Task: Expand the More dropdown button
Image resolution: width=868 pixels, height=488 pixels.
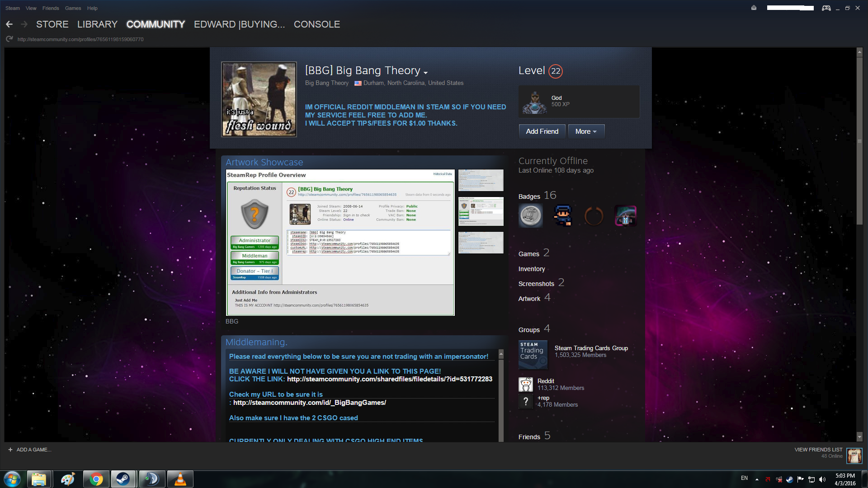Action: [x=586, y=131]
